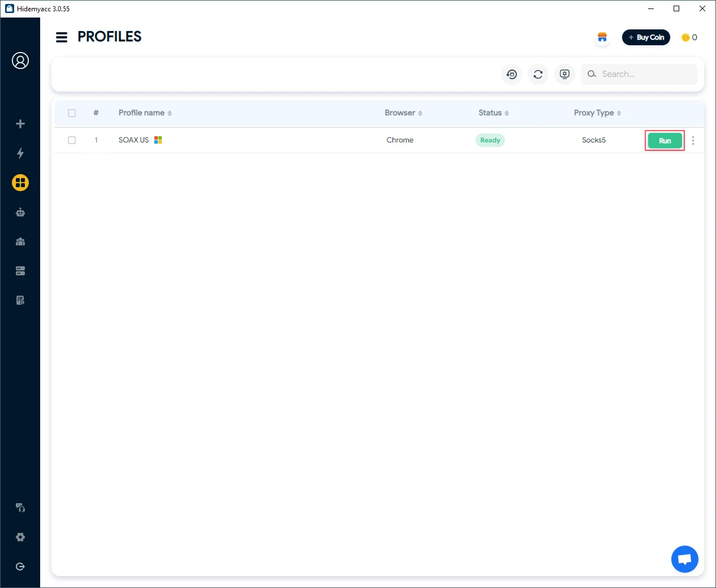The height and width of the screenshot is (588, 716).
Task: Click the Search input field
Action: coord(645,74)
